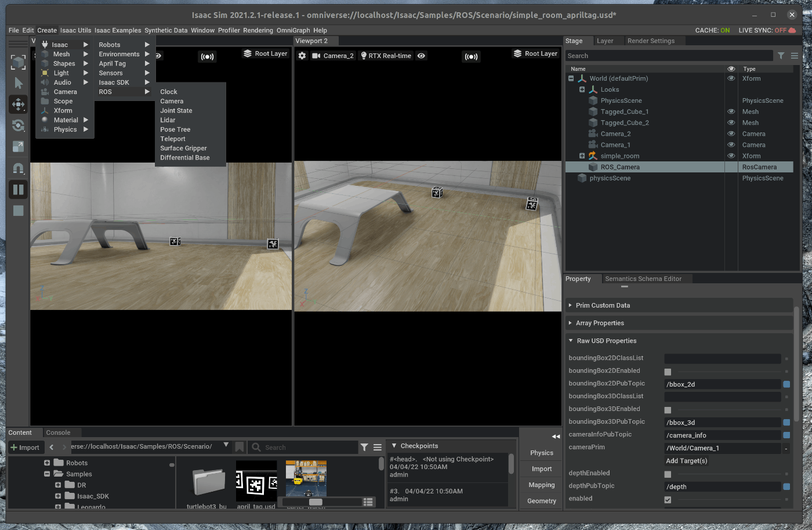The image size is (812, 530).
Task: Open the Stage panel options hamburger menu
Action: [x=795, y=56]
